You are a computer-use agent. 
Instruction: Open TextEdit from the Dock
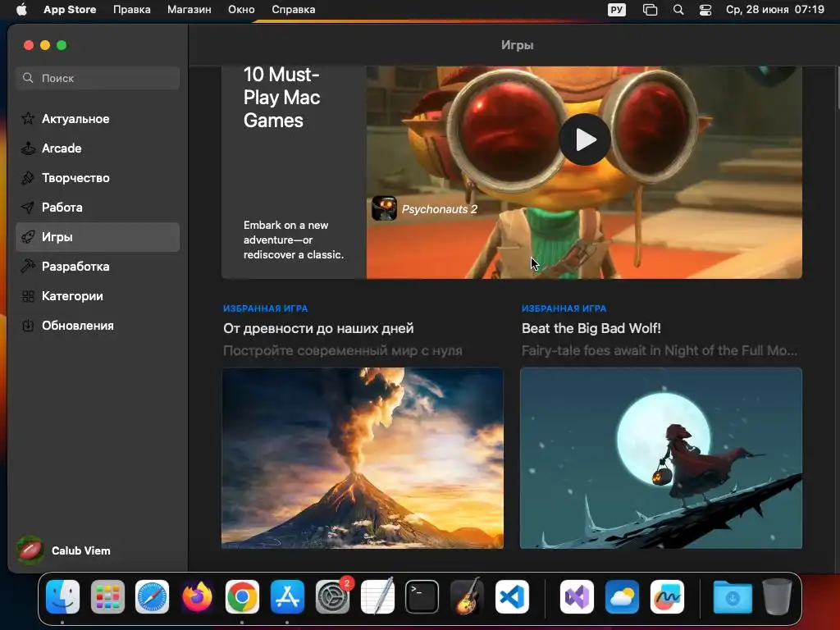(x=377, y=596)
